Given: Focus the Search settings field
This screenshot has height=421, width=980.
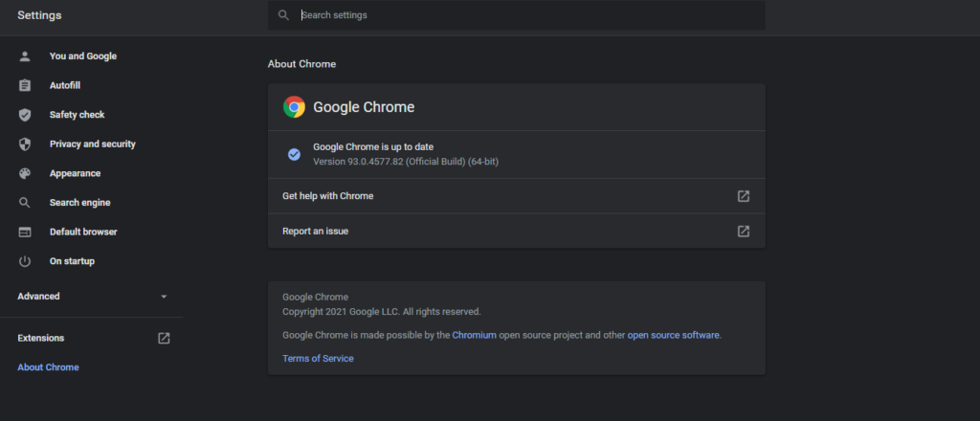Looking at the screenshot, I should click(516, 15).
